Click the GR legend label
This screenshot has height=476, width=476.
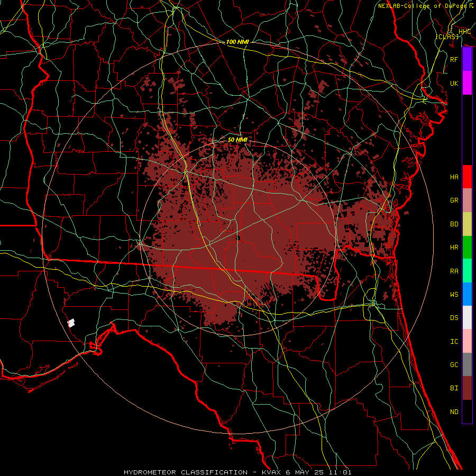(454, 200)
